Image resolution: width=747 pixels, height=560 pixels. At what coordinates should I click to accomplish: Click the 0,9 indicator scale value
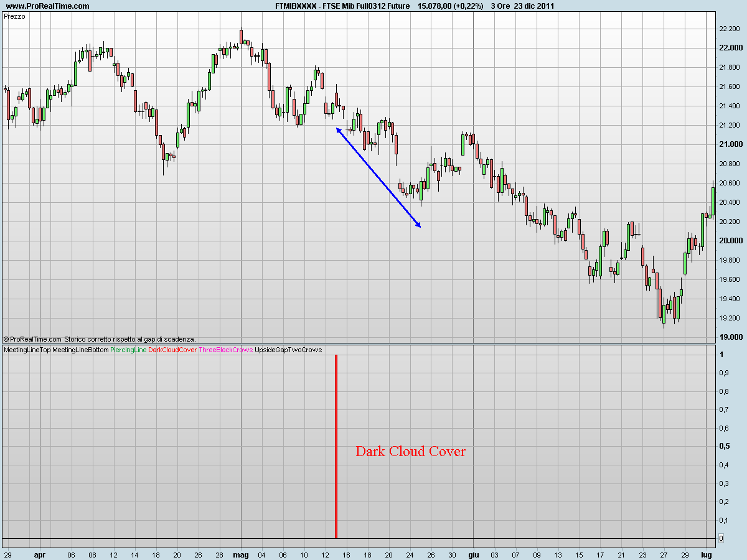pos(723,373)
